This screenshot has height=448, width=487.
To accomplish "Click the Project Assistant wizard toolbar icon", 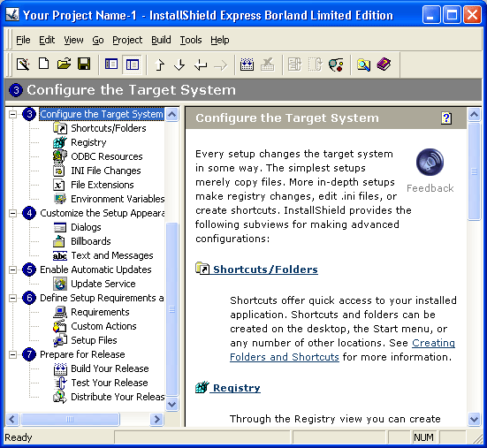I will (x=23, y=65).
